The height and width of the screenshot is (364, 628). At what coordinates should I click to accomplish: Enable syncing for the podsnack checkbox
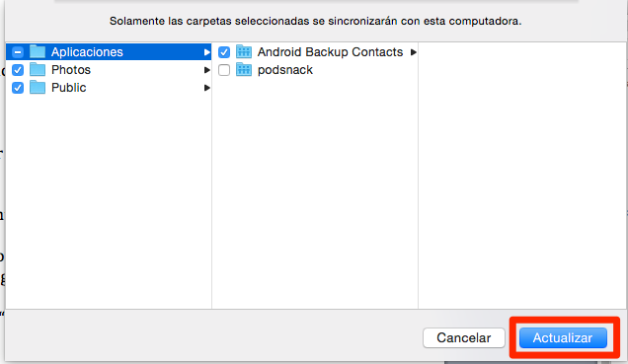coord(224,70)
